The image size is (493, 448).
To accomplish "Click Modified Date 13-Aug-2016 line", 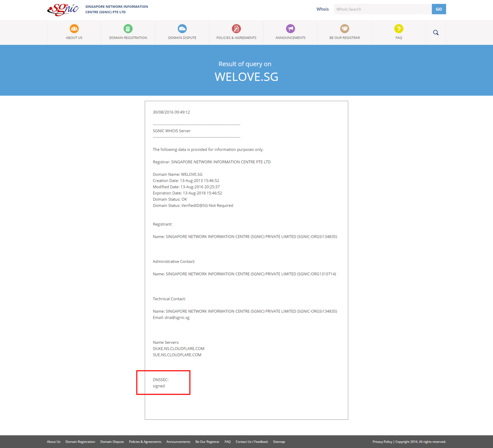I will [x=186, y=187].
